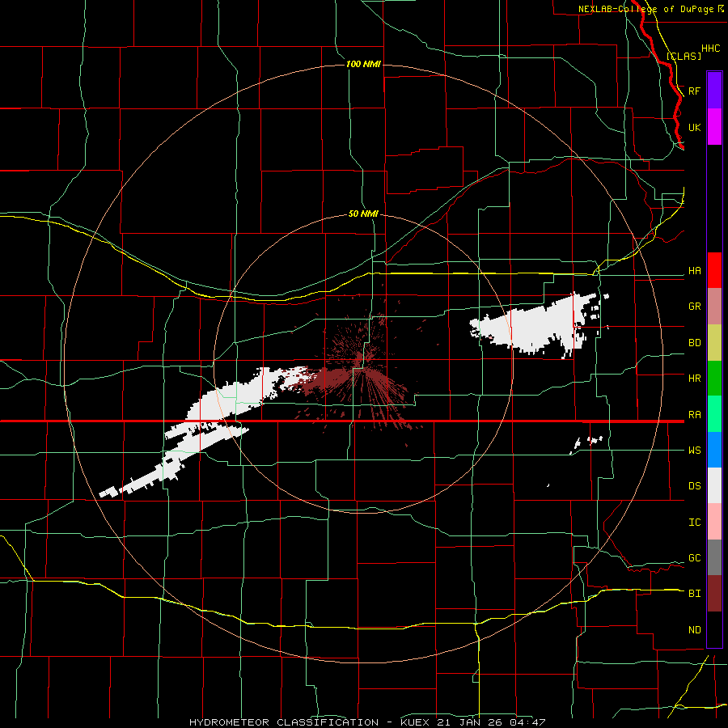Click the 100 NMI range ring label
Viewport: 728px width, 728px height.
[363, 64]
